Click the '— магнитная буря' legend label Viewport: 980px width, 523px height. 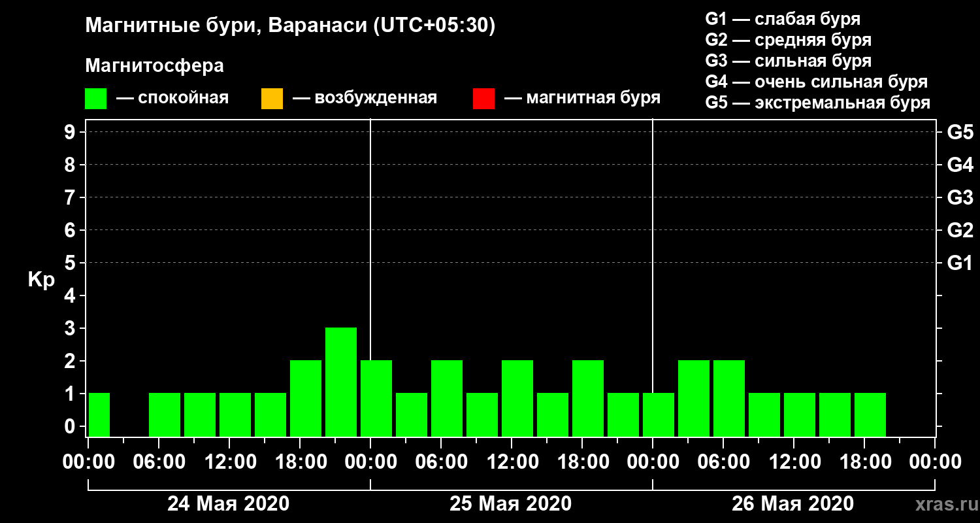tap(582, 99)
